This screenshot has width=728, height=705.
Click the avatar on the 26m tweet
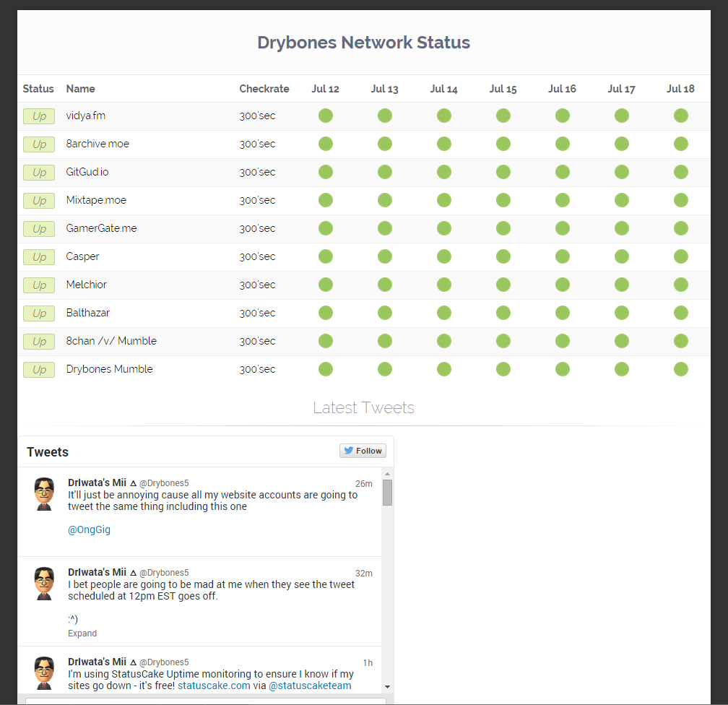pos(44,494)
